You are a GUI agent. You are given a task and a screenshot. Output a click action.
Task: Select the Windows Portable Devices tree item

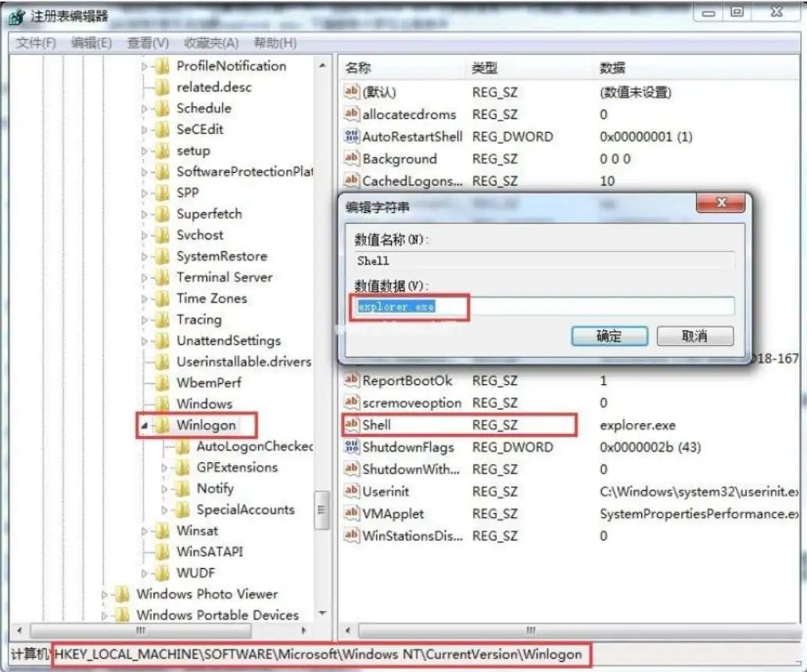[x=217, y=615]
